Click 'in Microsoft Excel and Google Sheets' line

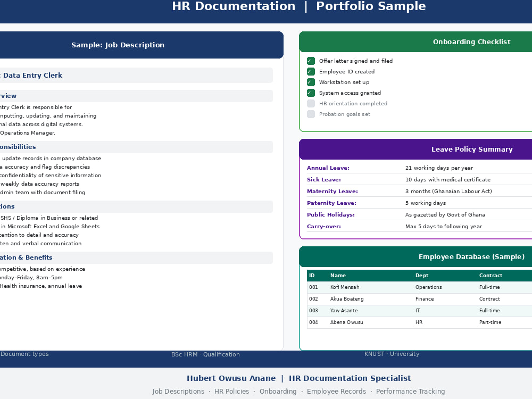click(50, 226)
